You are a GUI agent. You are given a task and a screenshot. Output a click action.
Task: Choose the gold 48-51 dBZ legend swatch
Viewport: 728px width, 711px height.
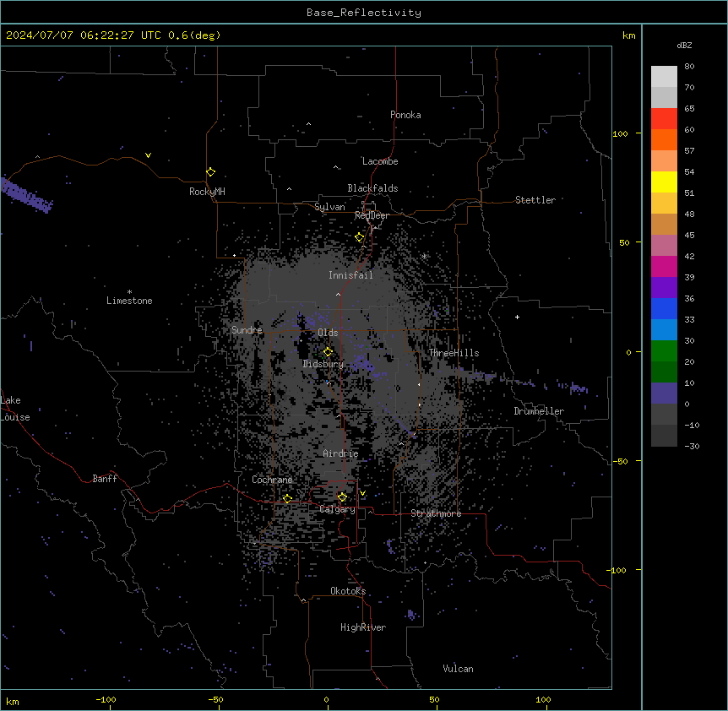[664, 204]
